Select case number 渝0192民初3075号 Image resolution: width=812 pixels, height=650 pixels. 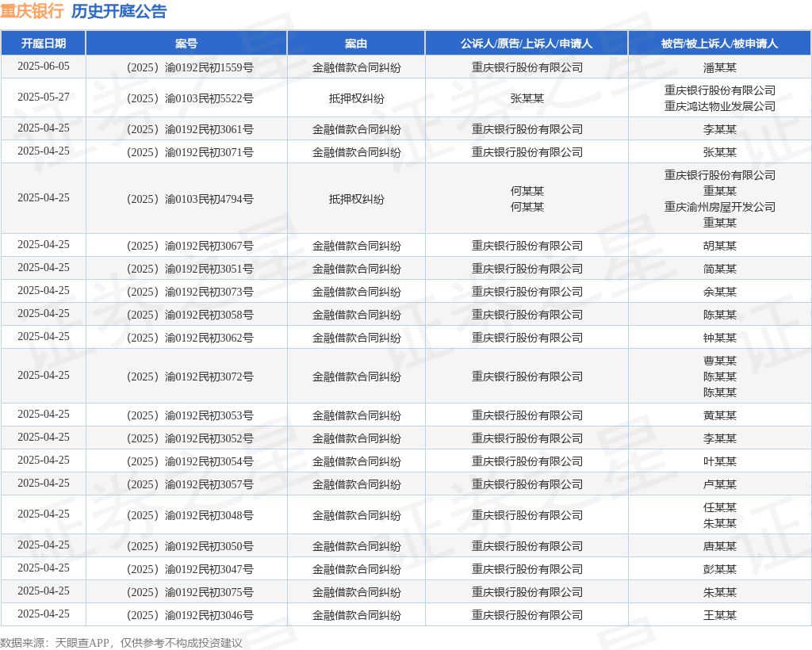coord(209,592)
